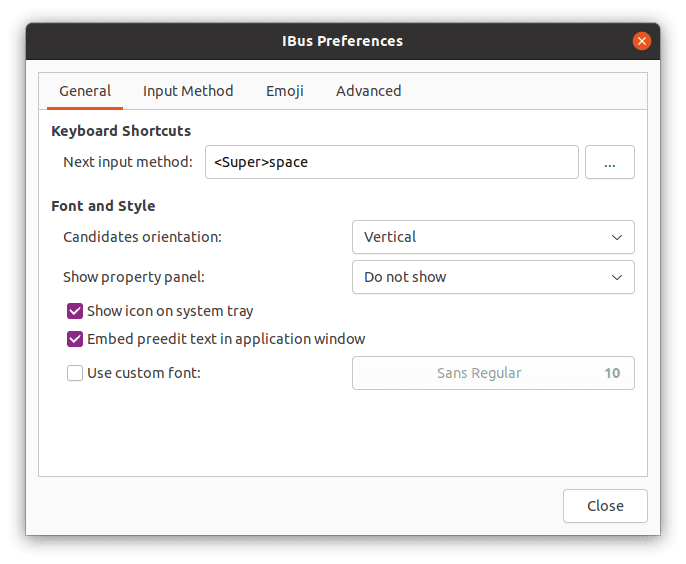The image size is (686, 564).
Task: Click the Show property panel label
Action: (134, 277)
